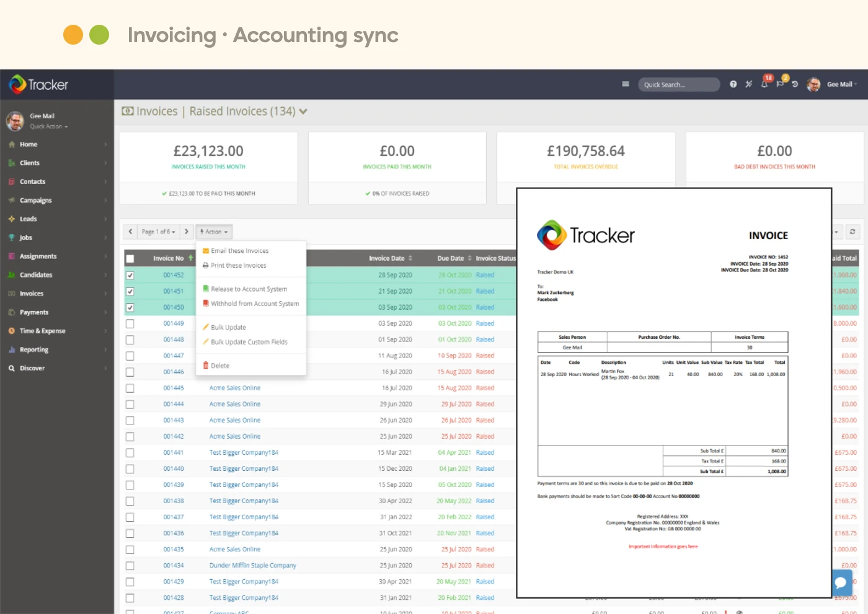Tick the checkbox for invoice 001445
The width and height of the screenshot is (868, 614).
(x=130, y=388)
